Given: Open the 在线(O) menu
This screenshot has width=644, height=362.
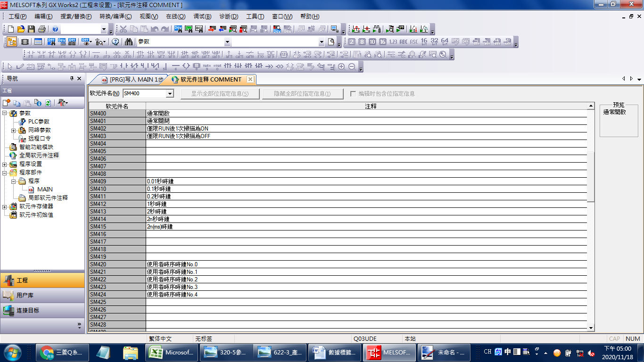Looking at the screenshot, I should tap(175, 16).
